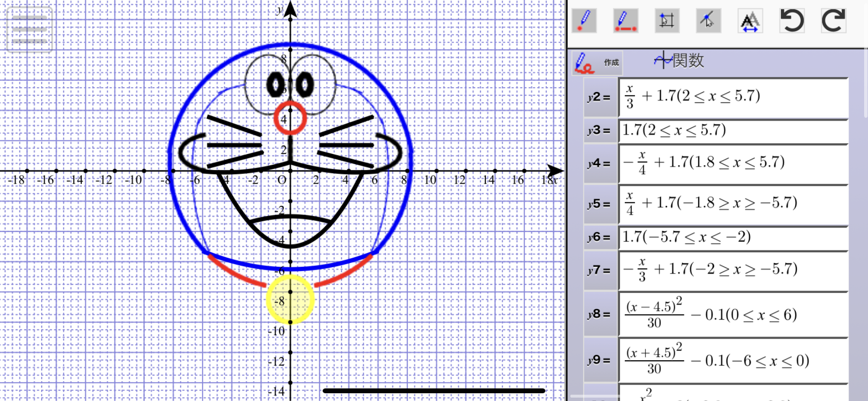Select the y9 = row label
Image resolution: width=868 pixels, height=401 pixels.
pos(600,360)
